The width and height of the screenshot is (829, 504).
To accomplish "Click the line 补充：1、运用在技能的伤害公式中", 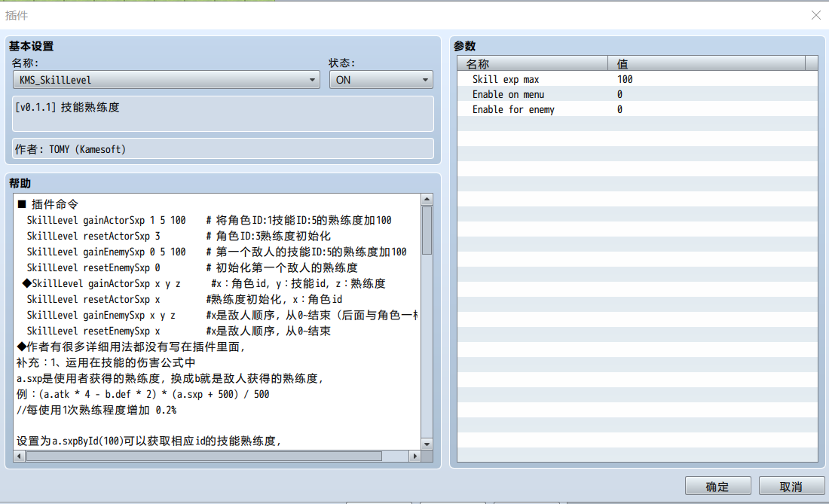I will (106, 362).
